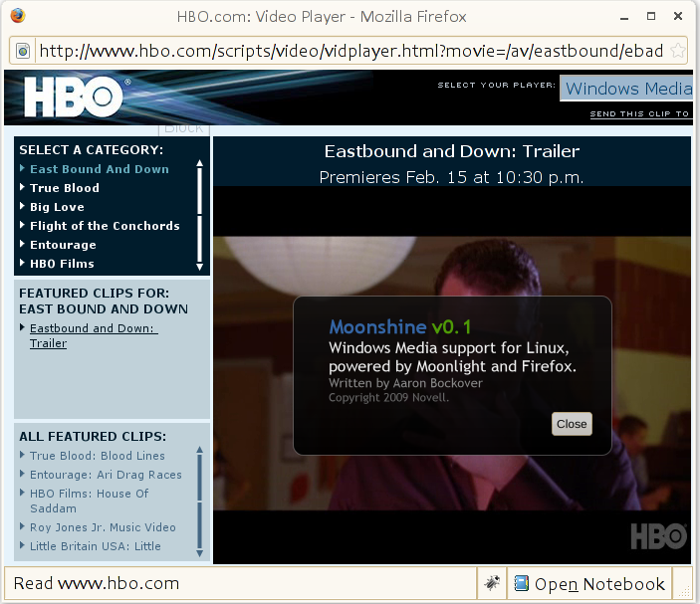Image resolution: width=700 pixels, height=604 pixels.
Task: Click the category list scroll down arrow
Action: 199,267
